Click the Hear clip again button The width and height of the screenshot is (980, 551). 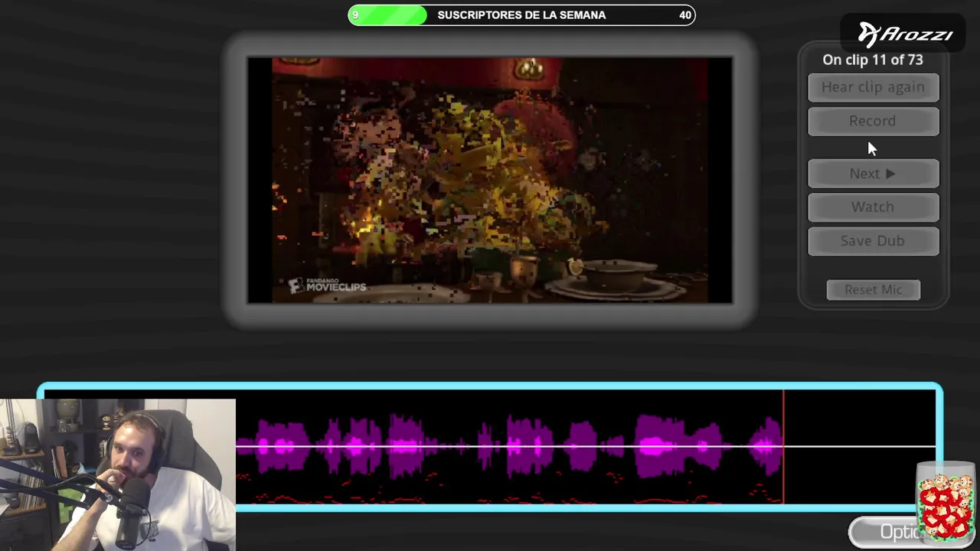tap(873, 87)
